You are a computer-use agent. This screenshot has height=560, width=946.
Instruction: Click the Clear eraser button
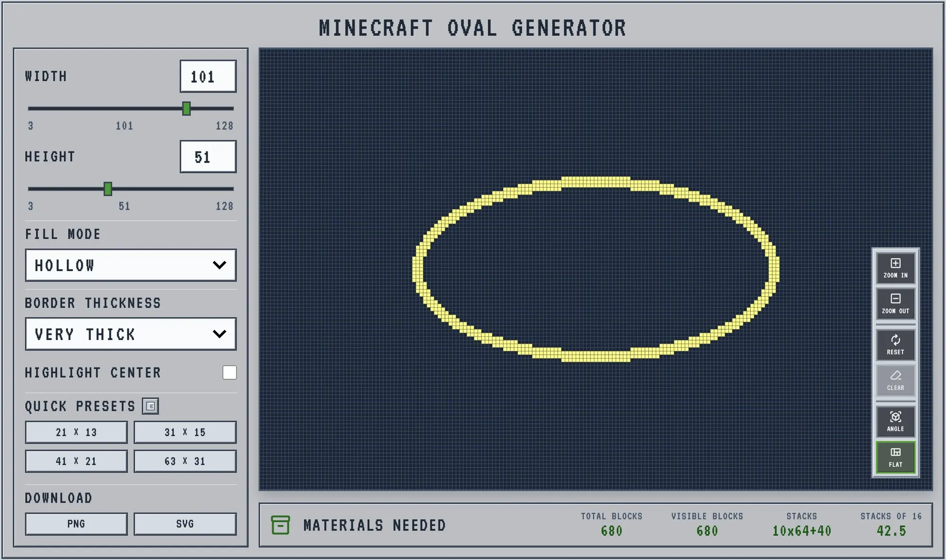point(895,380)
